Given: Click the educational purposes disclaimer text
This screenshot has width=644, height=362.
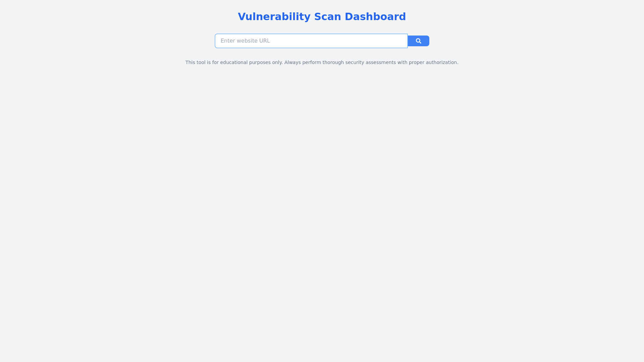Looking at the screenshot, I should (322, 62).
